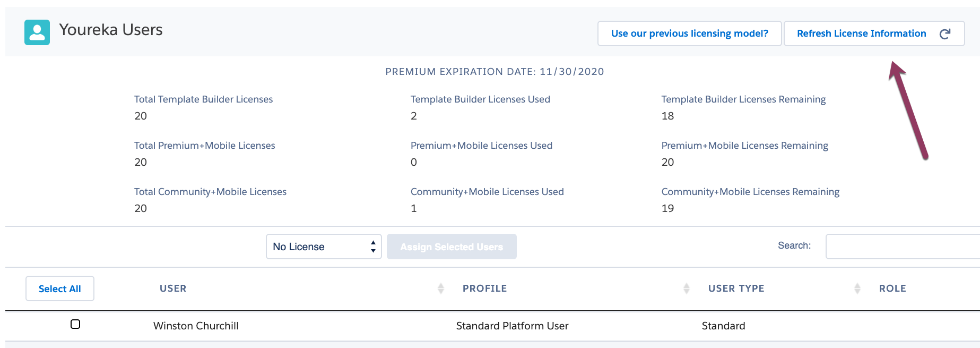Click the Total Template Builder Licenses label
This screenshot has height=348, width=980.
203,99
